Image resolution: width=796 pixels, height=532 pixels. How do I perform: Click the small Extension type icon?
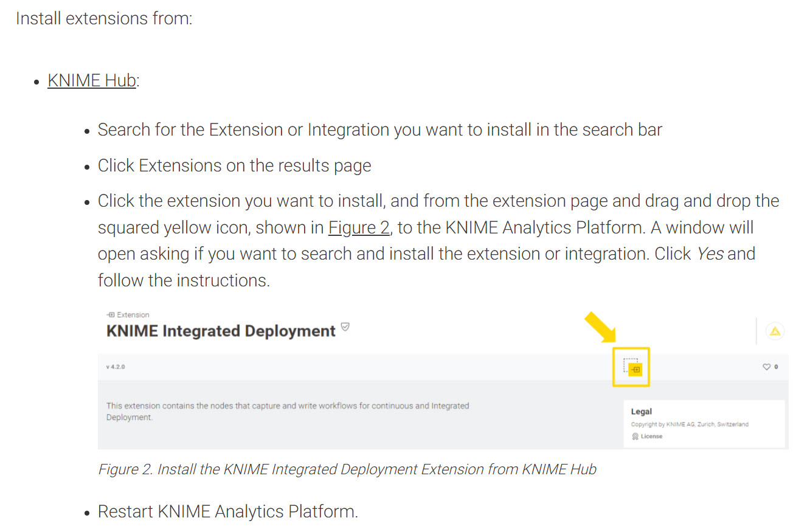[110, 315]
